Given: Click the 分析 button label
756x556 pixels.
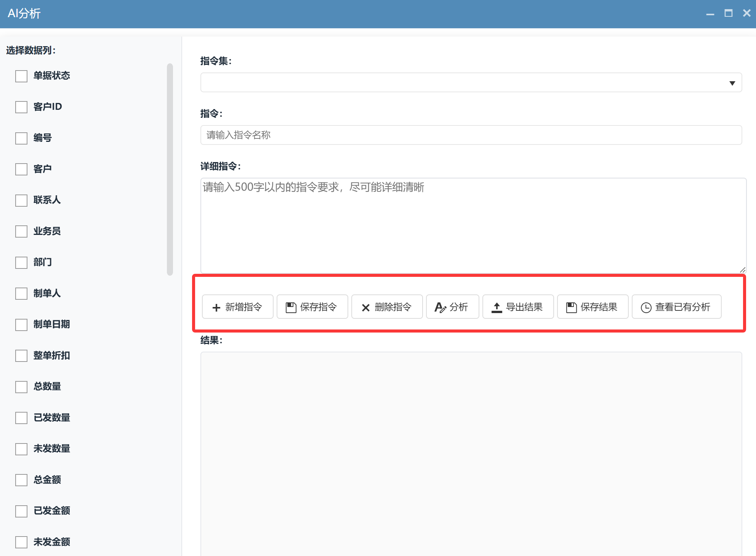Looking at the screenshot, I should point(459,307).
